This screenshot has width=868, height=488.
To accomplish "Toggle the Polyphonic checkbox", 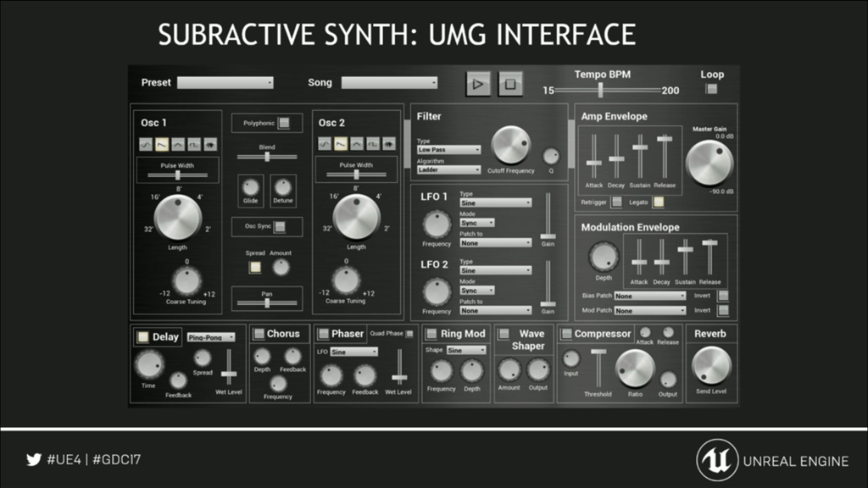I will click(x=284, y=123).
